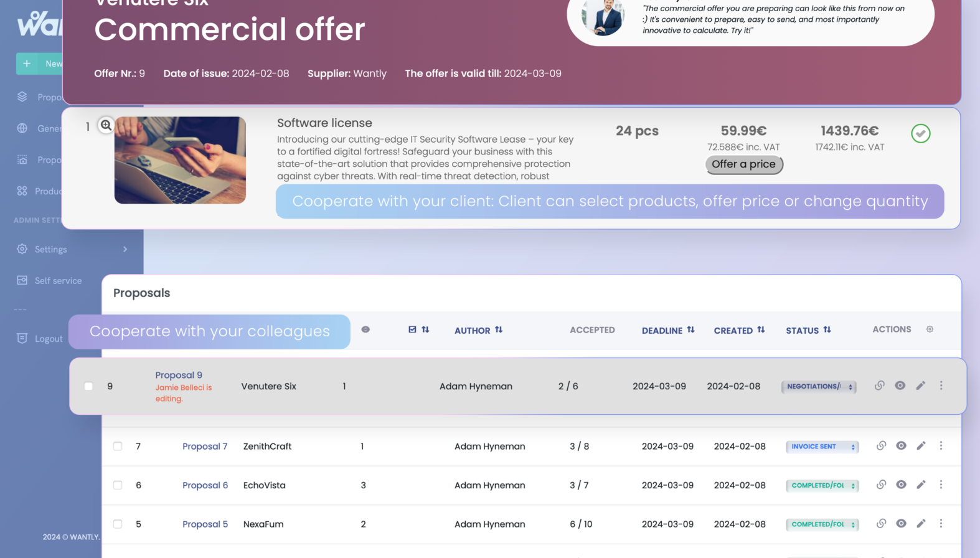Preview Proposal 7 using eye icon

click(901, 446)
